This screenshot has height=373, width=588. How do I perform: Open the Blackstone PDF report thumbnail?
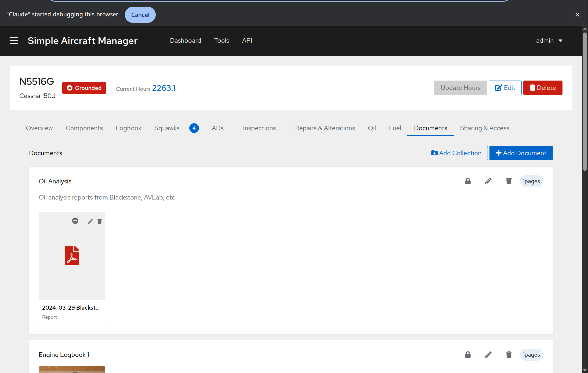click(x=72, y=256)
